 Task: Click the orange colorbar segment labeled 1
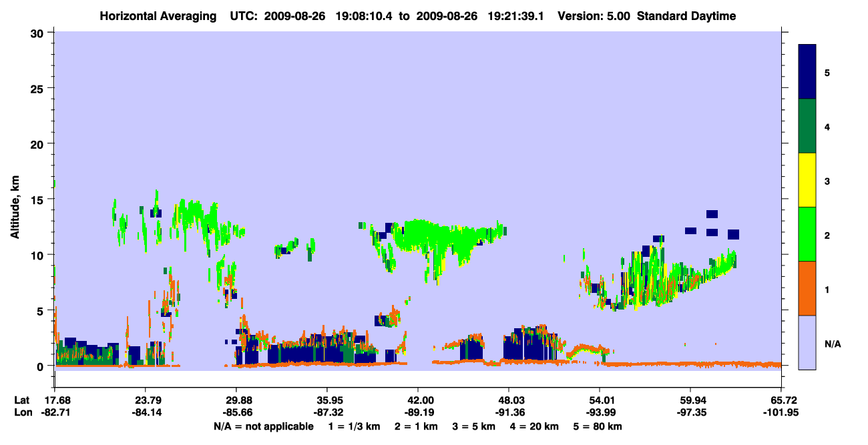coord(807,288)
